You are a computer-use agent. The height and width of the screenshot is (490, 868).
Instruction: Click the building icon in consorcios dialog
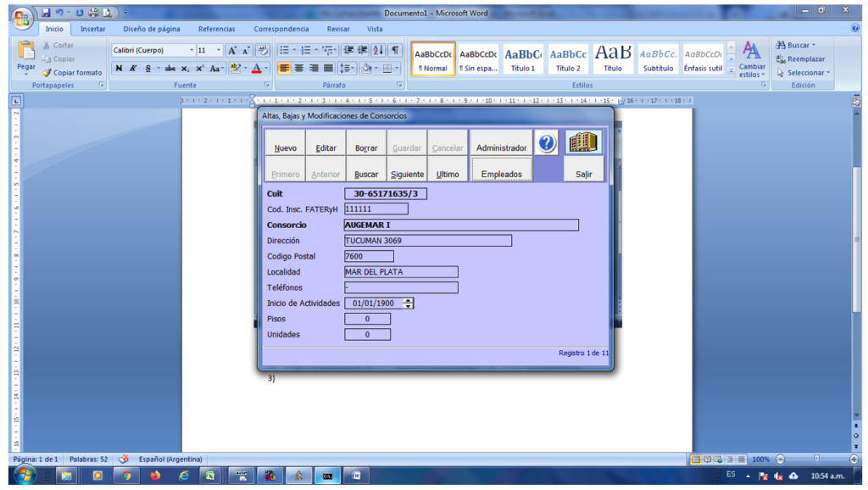pyautogui.click(x=583, y=142)
